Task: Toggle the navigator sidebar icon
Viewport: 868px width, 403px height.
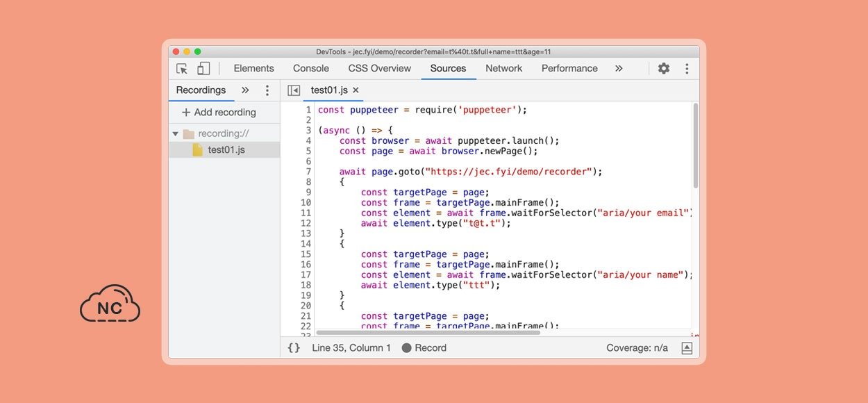Action: (x=294, y=90)
